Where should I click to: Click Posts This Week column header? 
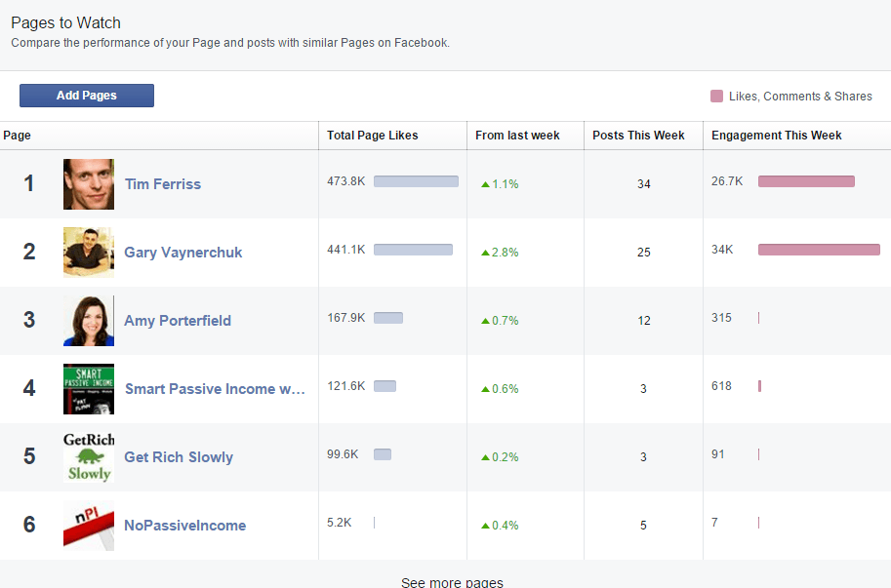638,136
